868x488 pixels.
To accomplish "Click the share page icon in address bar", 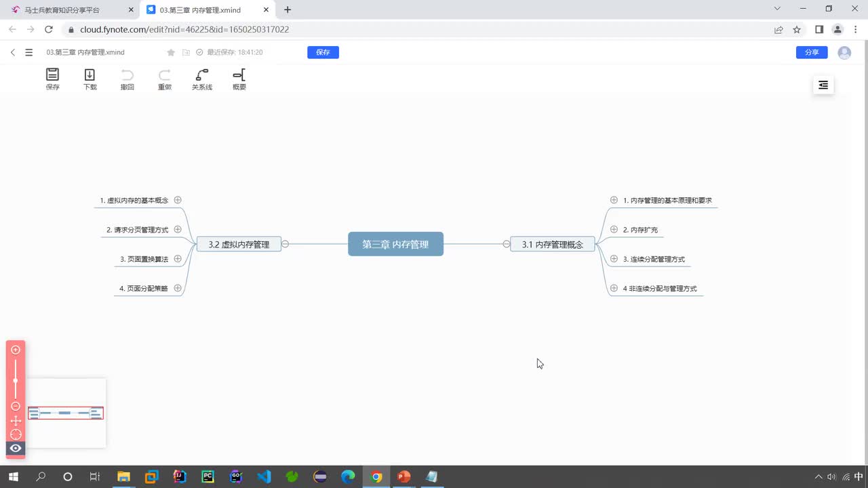I will 778,30.
